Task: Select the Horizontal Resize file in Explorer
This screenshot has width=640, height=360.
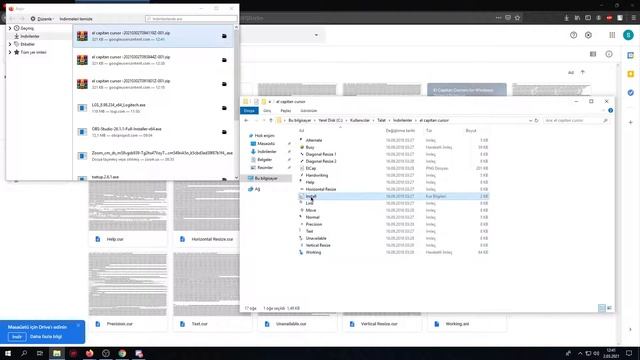Action: click(321, 189)
